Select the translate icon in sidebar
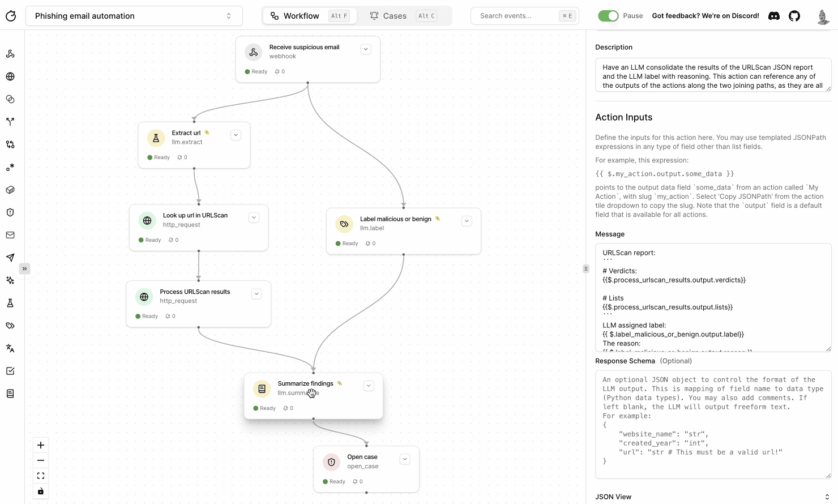Screen dimensions: 838x504 pyautogui.click(x=10, y=348)
